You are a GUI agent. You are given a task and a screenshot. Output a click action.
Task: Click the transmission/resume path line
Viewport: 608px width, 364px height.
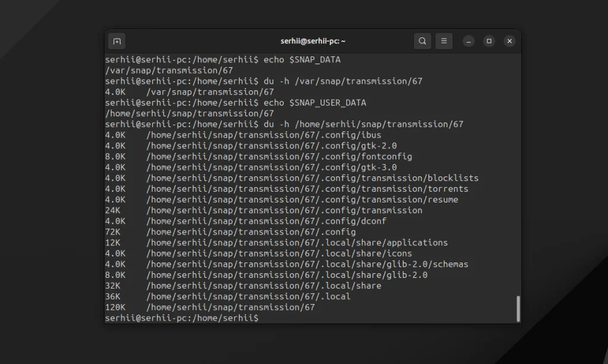point(302,200)
